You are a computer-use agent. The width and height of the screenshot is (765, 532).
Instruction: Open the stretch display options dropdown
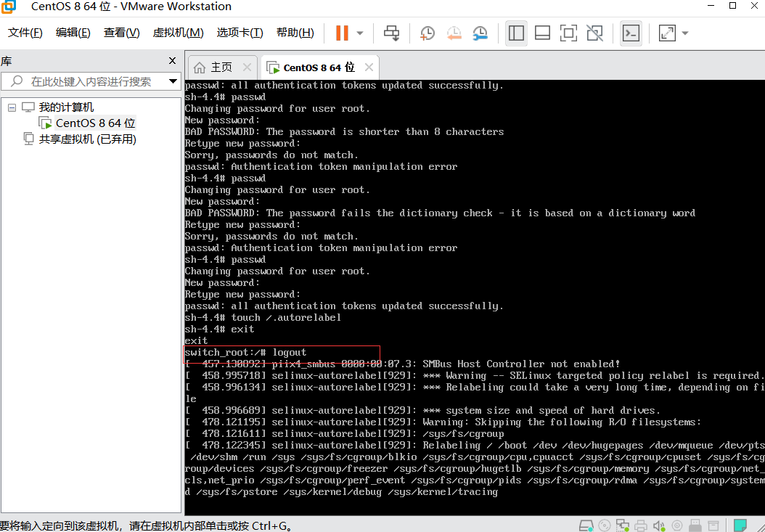point(685,33)
